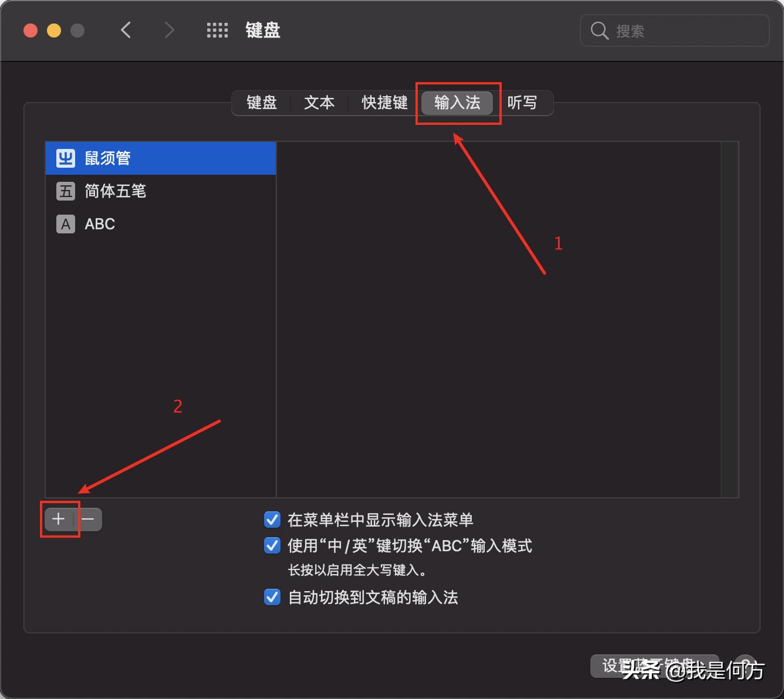The height and width of the screenshot is (699, 784).
Task: Click the 简体五笔 (五) icon in sidebar
Action: pyautogui.click(x=65, y=191)
